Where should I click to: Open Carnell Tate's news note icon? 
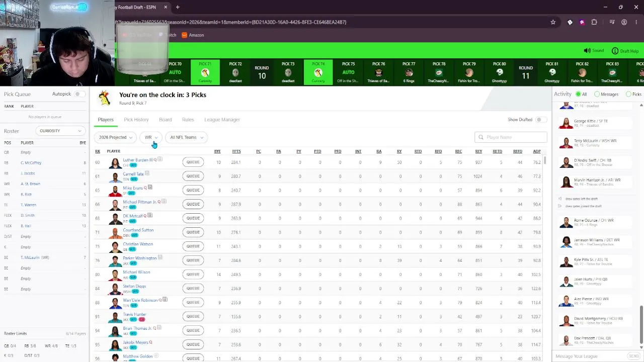[x=147, y=173]
